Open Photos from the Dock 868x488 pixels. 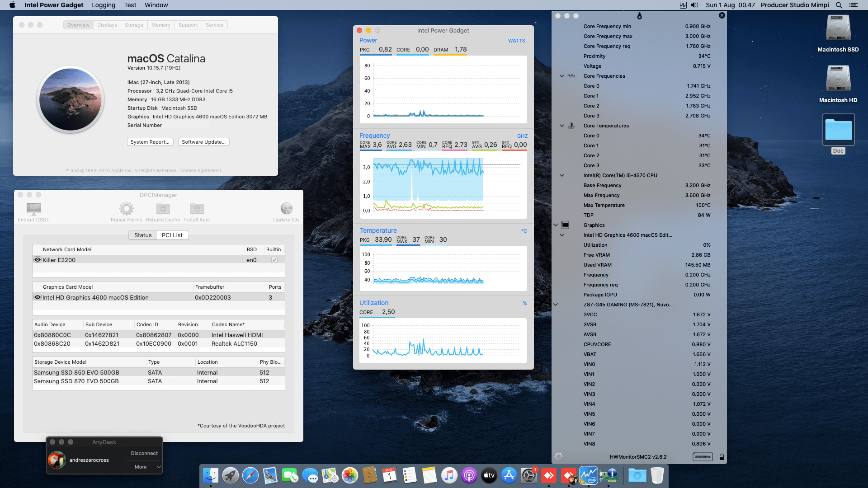click(350, 475)
